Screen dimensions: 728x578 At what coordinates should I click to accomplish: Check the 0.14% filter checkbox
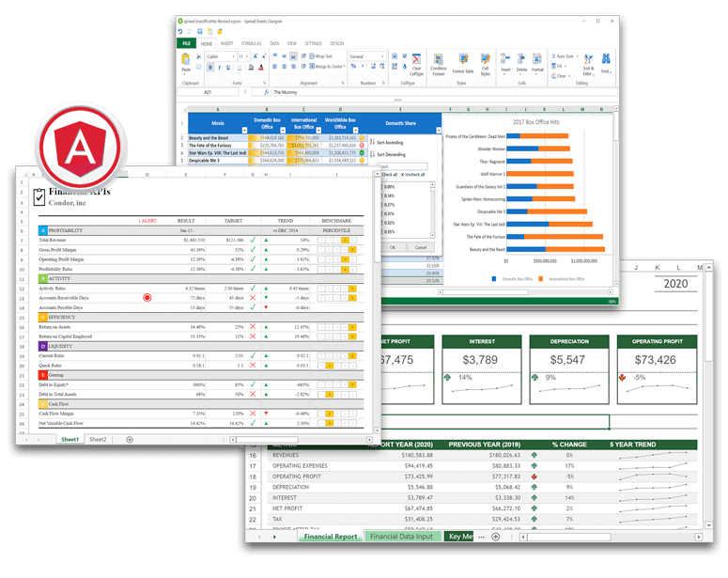tap(382, 195)
